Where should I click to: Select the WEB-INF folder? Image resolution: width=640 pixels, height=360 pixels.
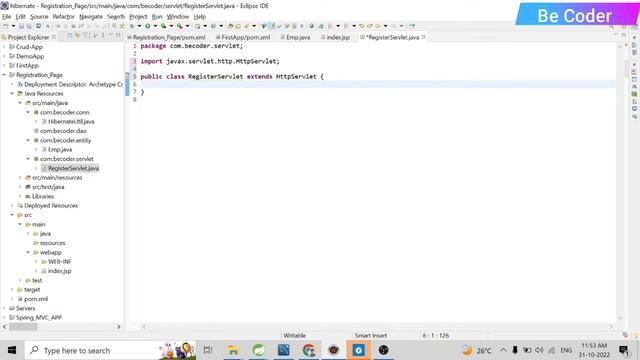59,262
